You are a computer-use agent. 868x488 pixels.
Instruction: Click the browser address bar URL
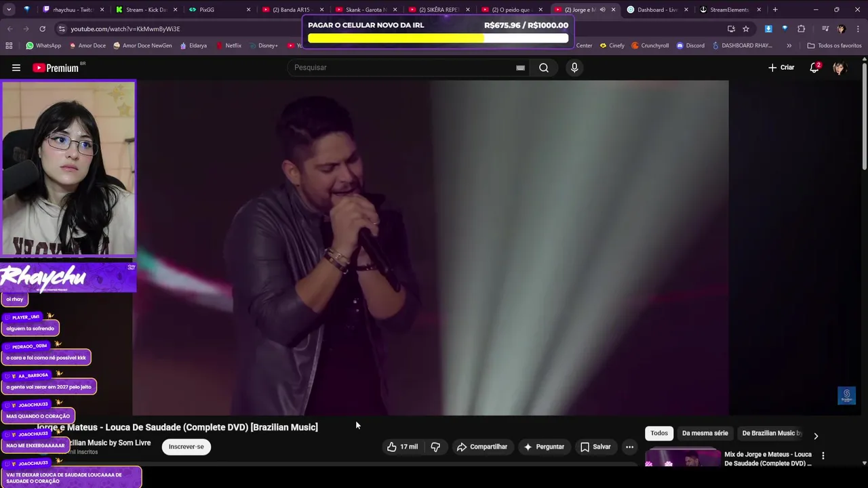coord(125,29)
